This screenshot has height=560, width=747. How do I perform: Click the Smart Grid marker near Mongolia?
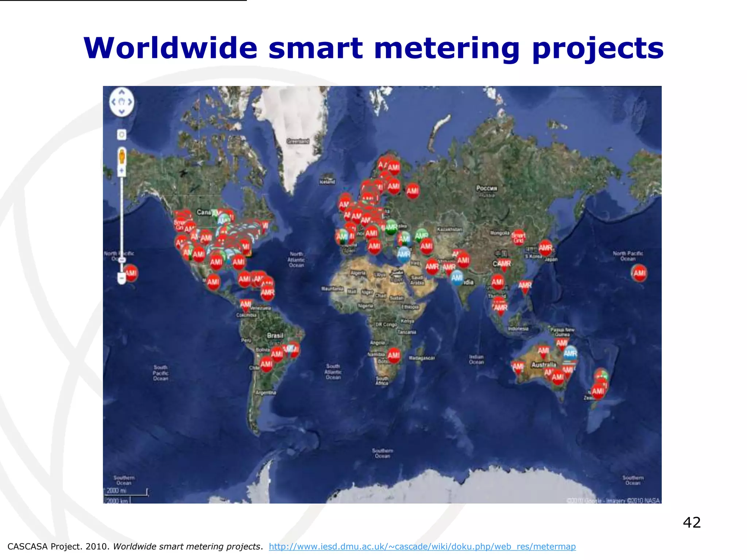(x=519, y=238)
